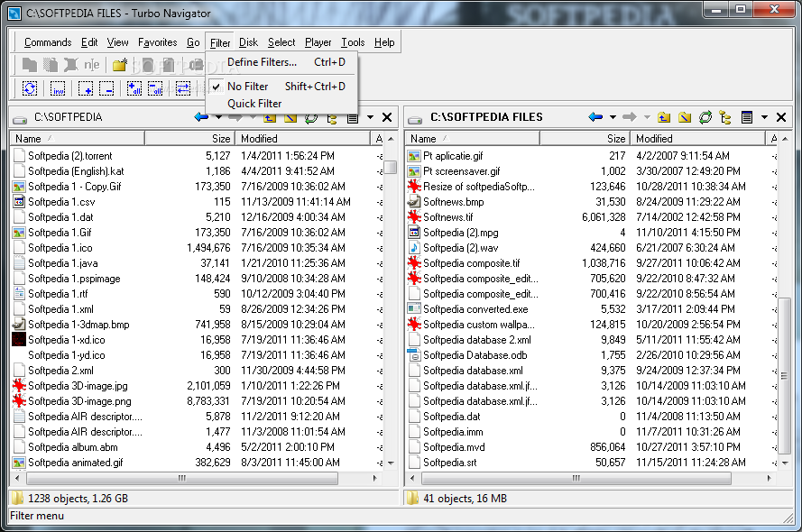Image resolution: width=802 pixels, height=532 pixels.
Task: Choose Quick Filter menu entry
Action: pyautogui.click(x=281, y=104)
